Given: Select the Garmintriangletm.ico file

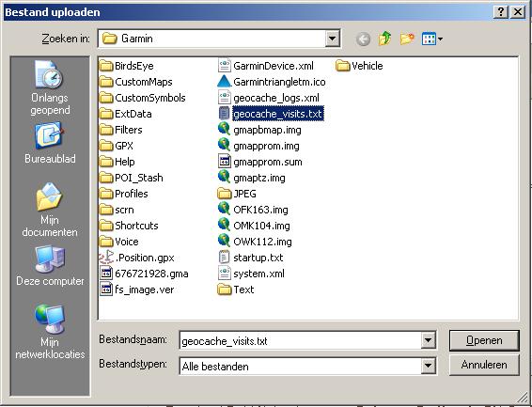Looking at the screenshot, I should [272, 82].
